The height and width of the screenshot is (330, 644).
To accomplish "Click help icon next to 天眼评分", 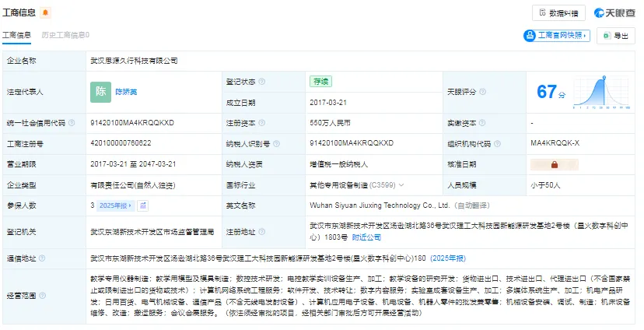I will (x=482, y=92).
